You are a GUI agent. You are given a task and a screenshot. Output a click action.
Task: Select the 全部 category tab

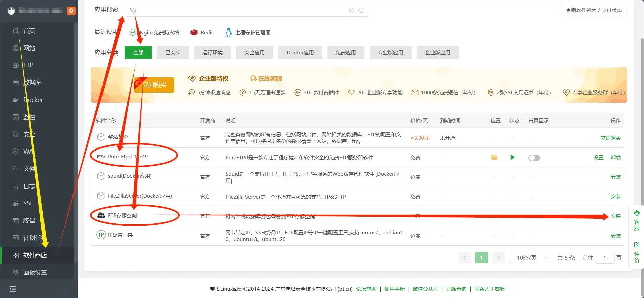(138, 53)
